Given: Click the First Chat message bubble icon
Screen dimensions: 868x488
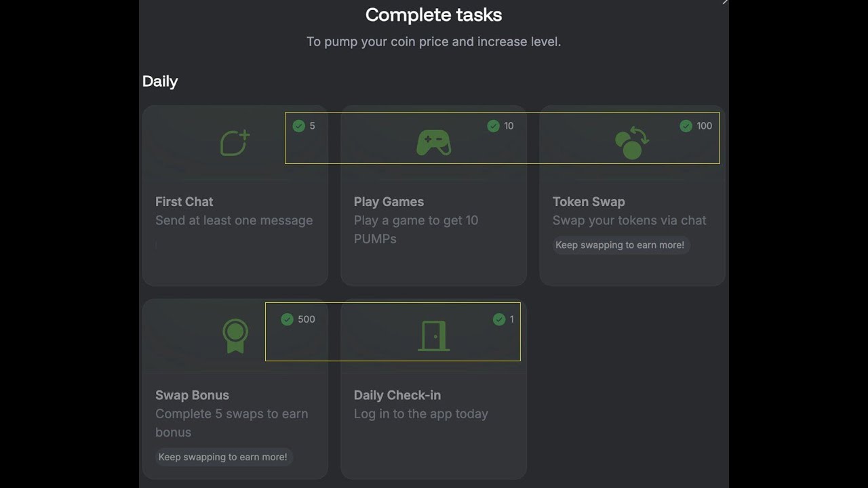Looking at the screenshot, I should [x=235, y=143].
